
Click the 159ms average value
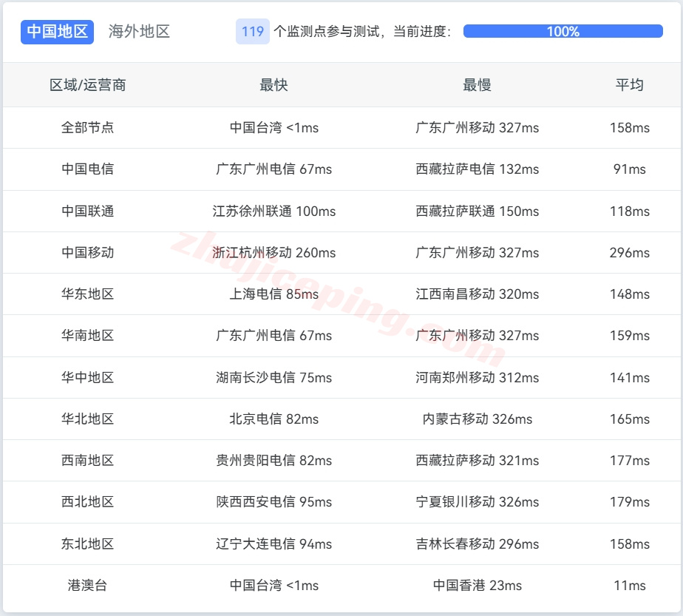click(630, 336)
